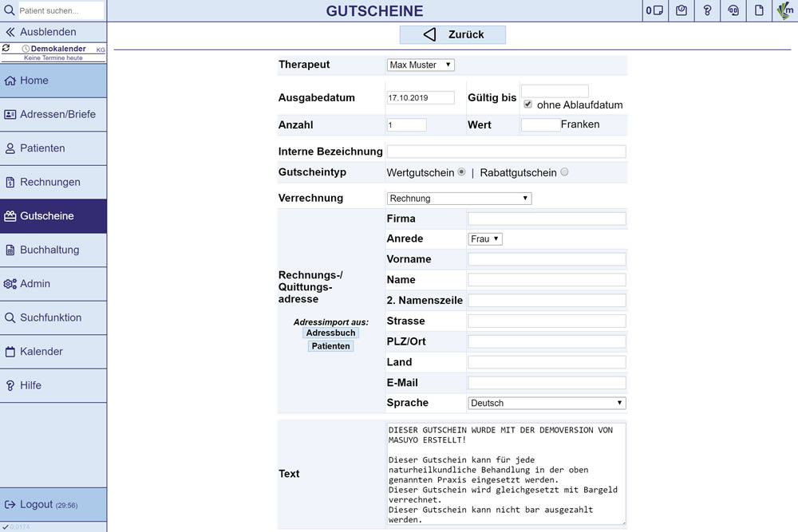Screen dimensions: 798x532
Task: Go to Rechnungen in sidebar
Action: [53, 182]
